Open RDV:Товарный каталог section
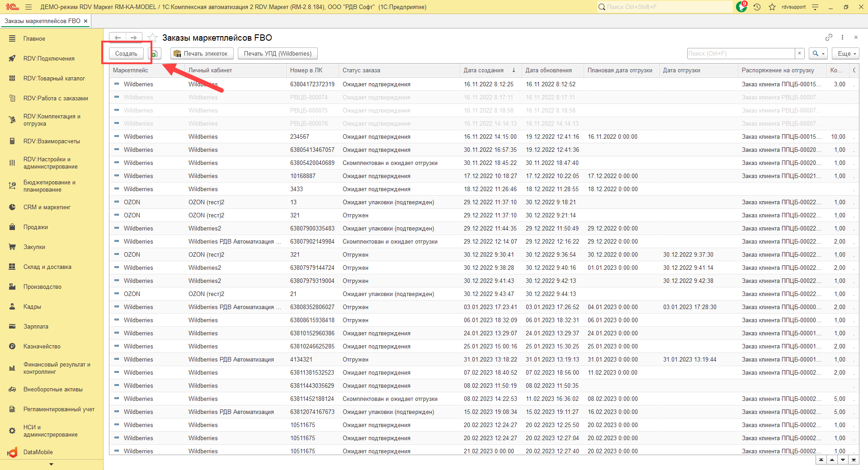The image size is (868, 470). click(54, 79)
